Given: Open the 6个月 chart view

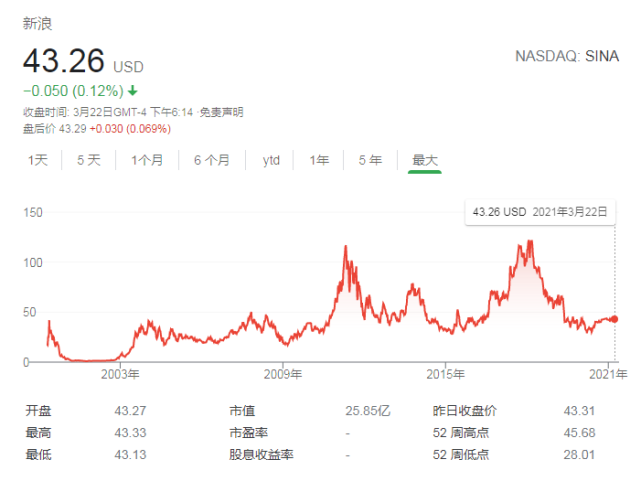Looking at the screenshot, I should click(x=211, y=160).
